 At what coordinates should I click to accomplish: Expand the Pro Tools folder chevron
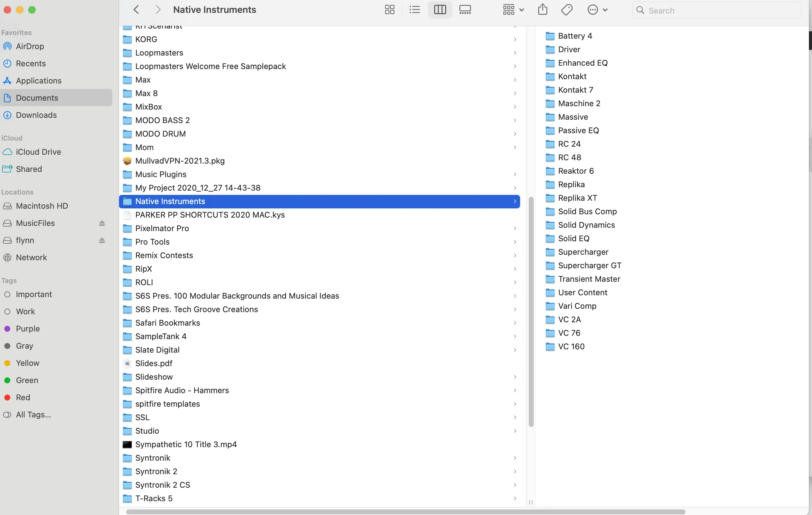coord(515,242)
